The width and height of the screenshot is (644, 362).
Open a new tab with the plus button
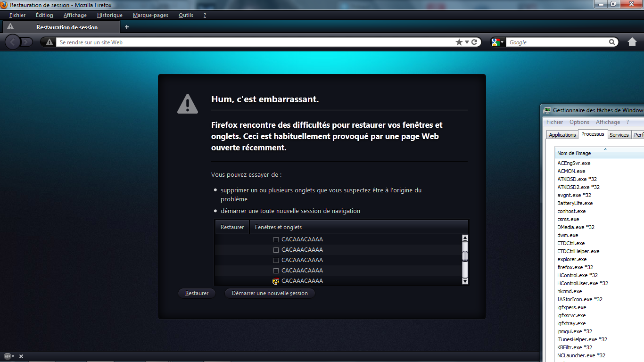point(126,27)
